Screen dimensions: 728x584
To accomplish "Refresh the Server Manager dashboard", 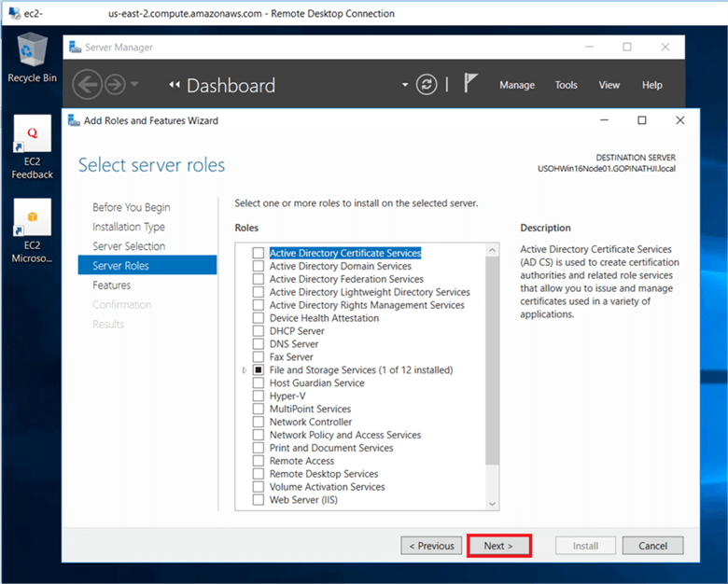I will [x=427, y=85].
